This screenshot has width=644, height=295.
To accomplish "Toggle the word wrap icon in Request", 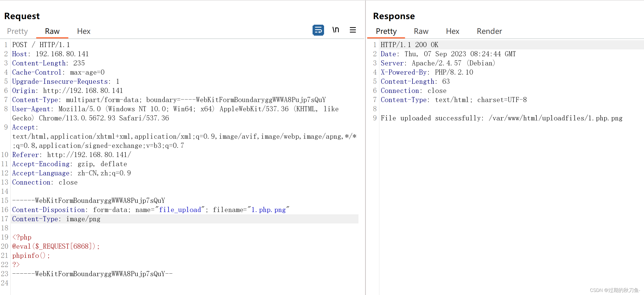I will [318, 30].
